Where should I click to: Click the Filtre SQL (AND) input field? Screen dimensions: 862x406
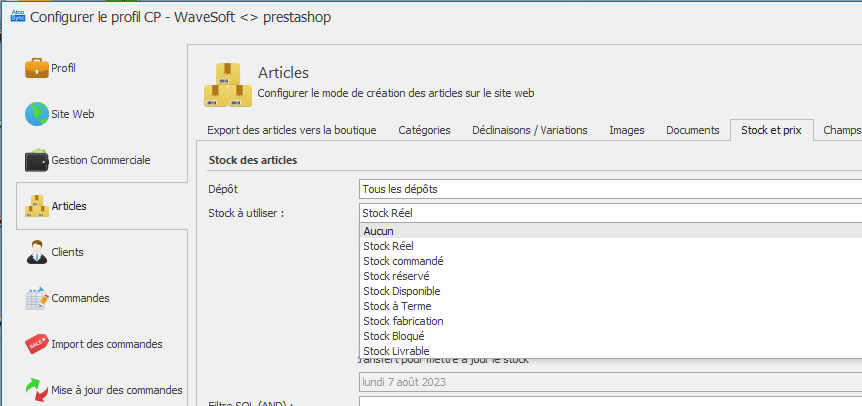[610, 401]
